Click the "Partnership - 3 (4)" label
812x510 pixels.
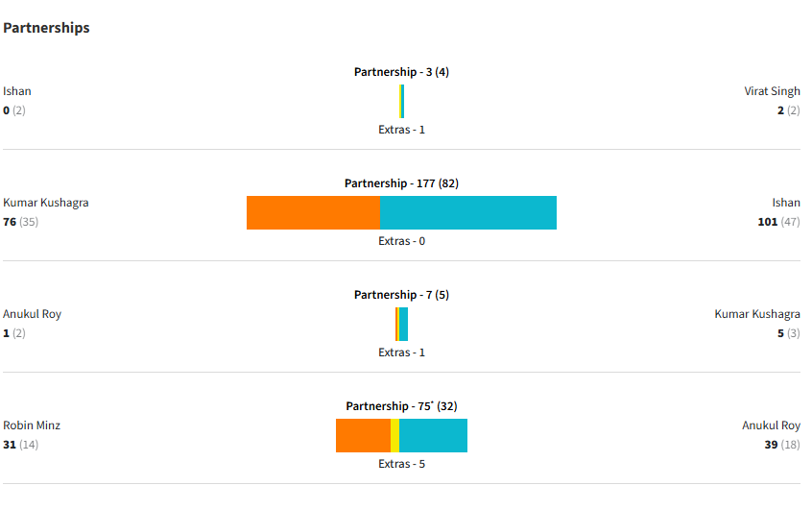401,72
